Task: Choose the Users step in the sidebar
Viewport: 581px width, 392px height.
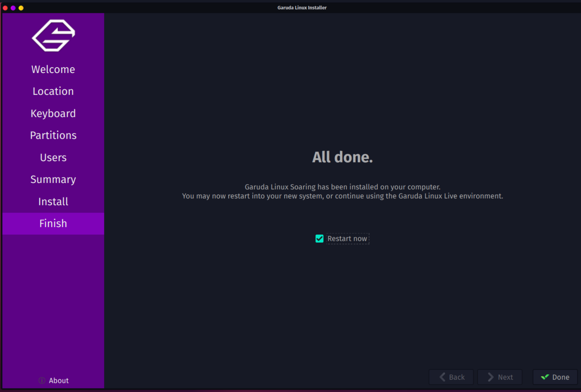Action: tap(53, 157)
